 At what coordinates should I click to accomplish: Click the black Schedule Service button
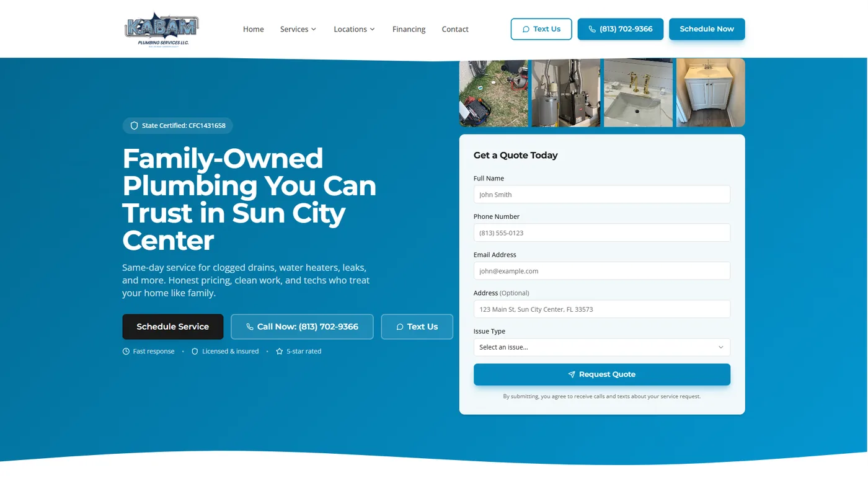173,327
